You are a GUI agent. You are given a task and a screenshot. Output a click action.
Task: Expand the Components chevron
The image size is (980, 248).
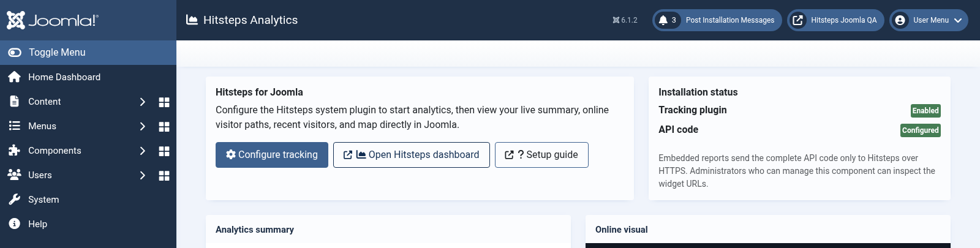142,151
